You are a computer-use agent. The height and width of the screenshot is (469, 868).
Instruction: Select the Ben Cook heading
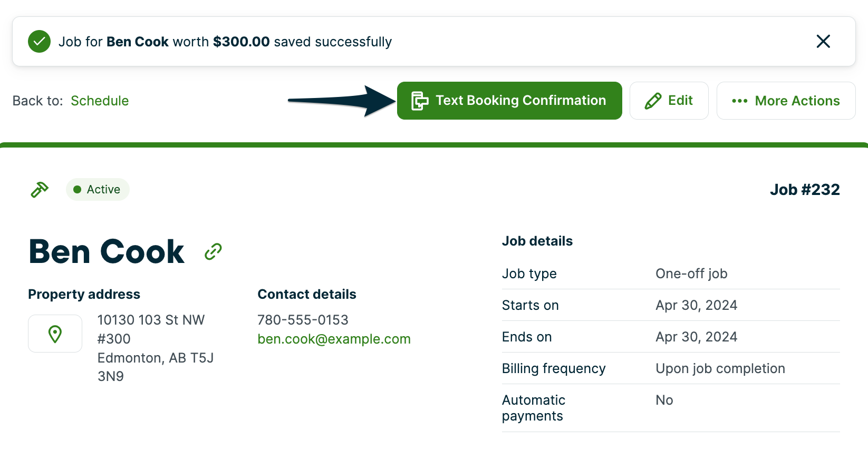(x=106, y=251)
